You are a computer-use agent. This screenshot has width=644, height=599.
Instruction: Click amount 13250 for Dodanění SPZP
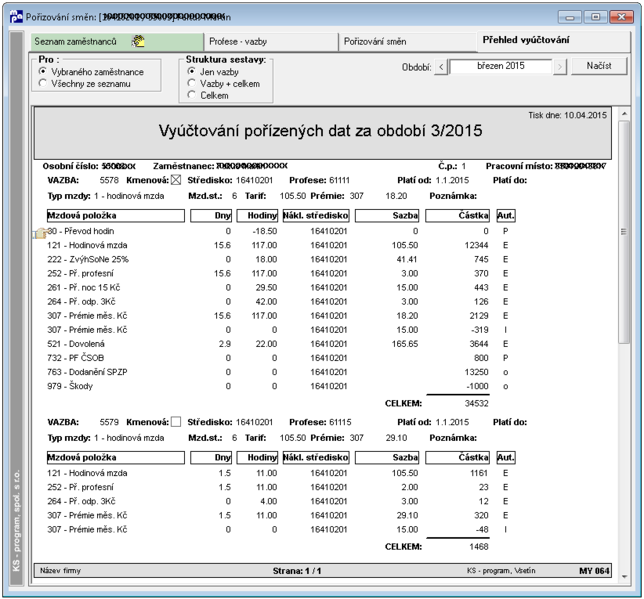pyautogui.click(x=476, y=372)
